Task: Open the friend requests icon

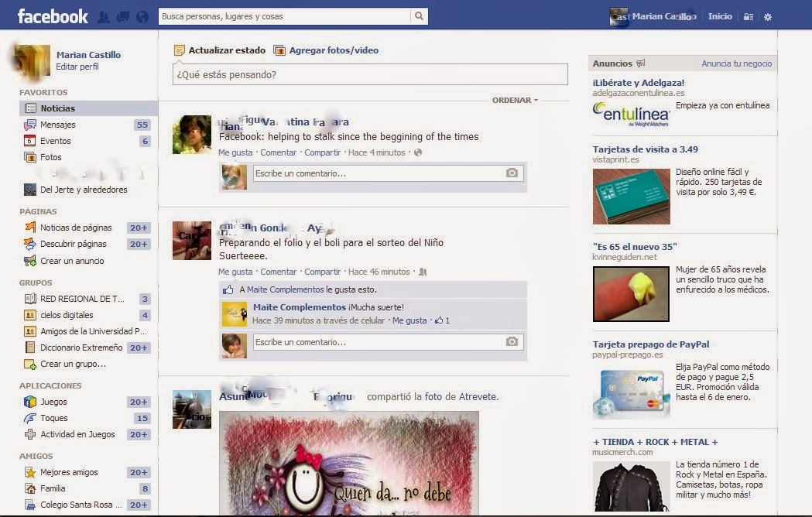Action: 104,15
